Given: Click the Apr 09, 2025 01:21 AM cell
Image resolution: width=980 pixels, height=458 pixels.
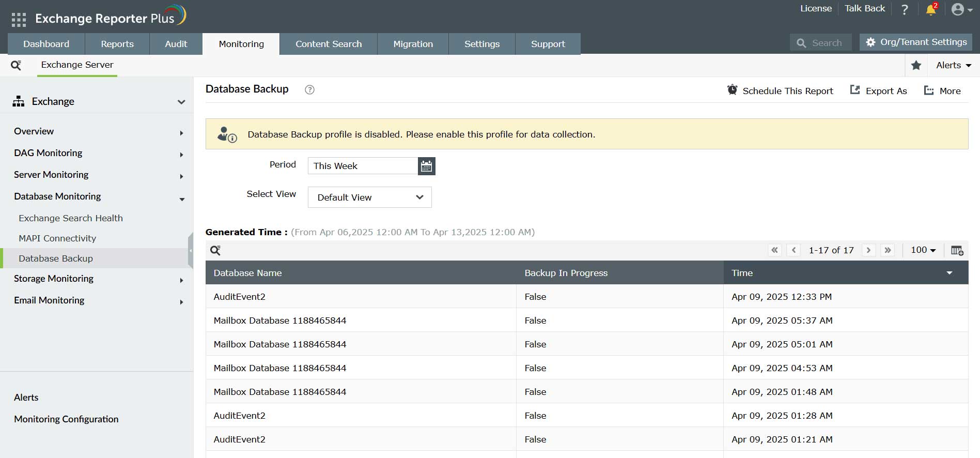Looking at the screenshot, I should 846,439.
